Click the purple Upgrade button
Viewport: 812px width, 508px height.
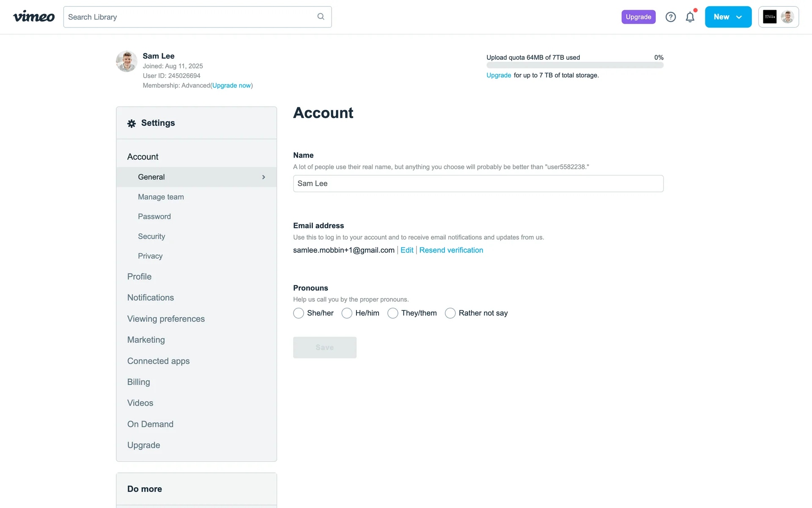[638, 17]
